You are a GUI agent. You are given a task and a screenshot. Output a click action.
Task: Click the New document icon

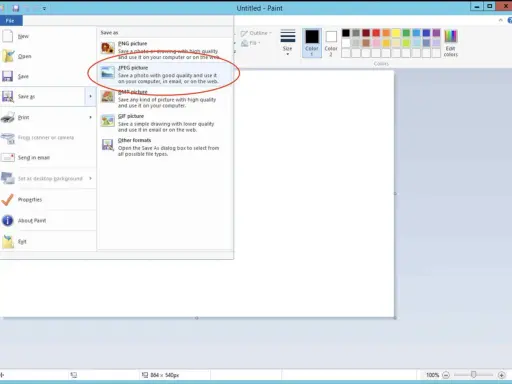7,36
